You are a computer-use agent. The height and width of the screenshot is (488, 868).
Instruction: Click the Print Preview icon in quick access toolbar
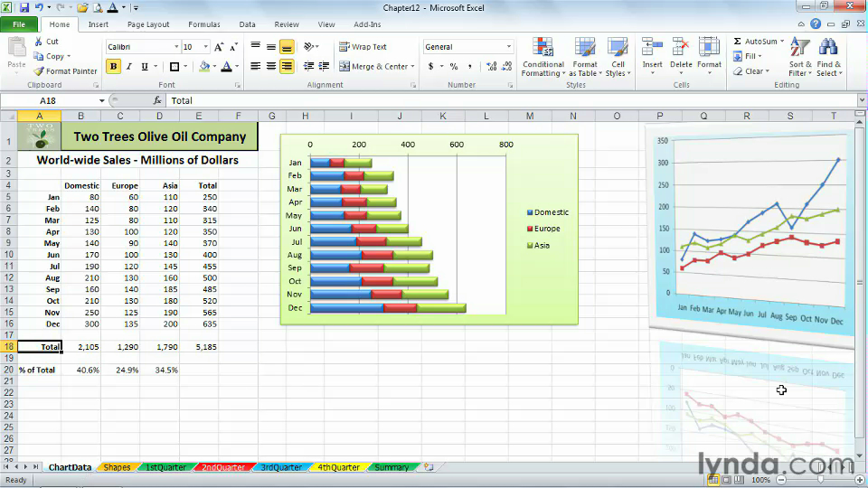coord(98,8)
